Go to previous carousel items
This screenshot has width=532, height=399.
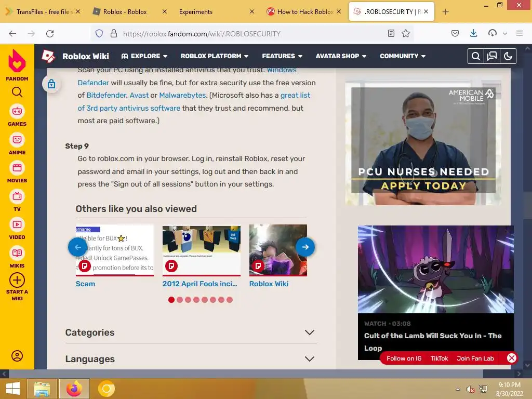click(78, 247)
